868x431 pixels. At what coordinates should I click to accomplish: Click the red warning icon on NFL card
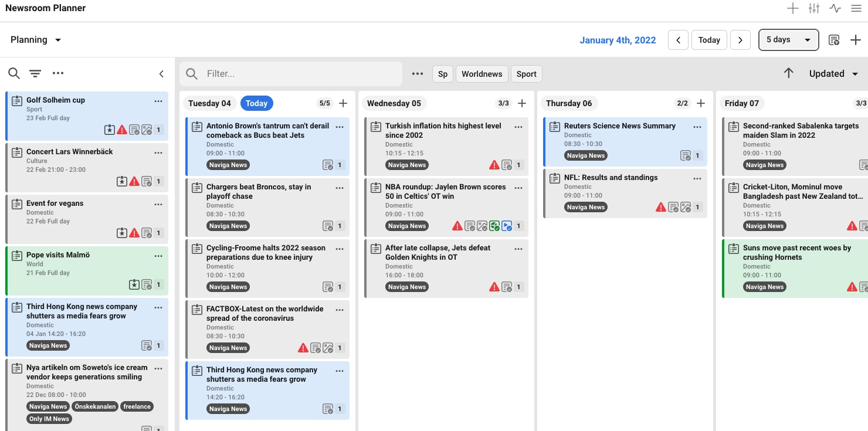tap(661, 207)
